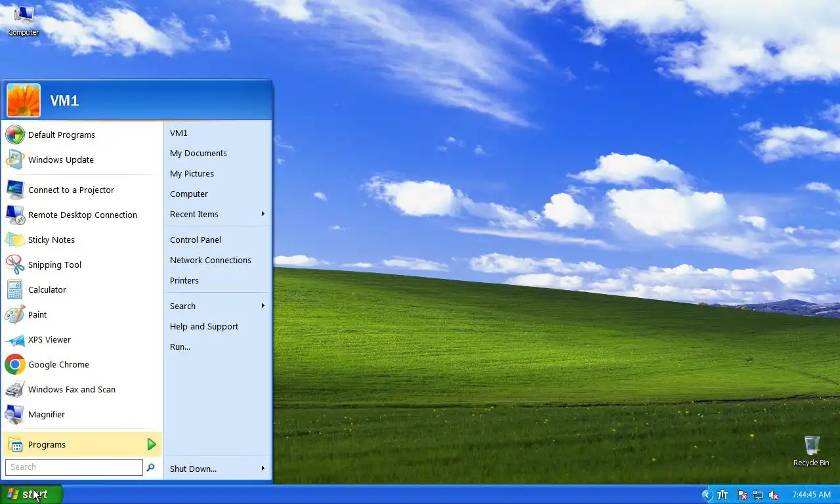Image resolution: width=840 pixels, height=504 pixels.
Task: Open the VM1 user folder link
Action: (x=217, y=133)
